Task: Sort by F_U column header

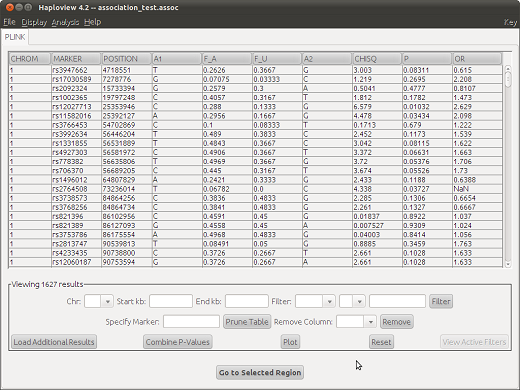Action: click(277, 59)
